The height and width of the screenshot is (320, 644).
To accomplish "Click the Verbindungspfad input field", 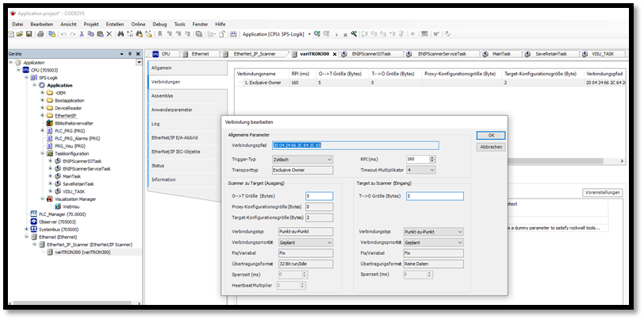I will [355, 145].
